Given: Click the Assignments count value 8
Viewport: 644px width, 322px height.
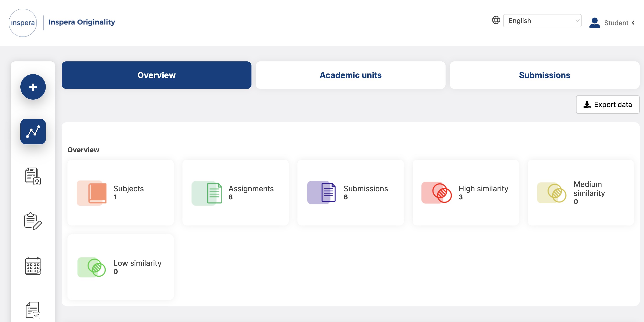Looking at the screenshot, I should pos(230,197).
